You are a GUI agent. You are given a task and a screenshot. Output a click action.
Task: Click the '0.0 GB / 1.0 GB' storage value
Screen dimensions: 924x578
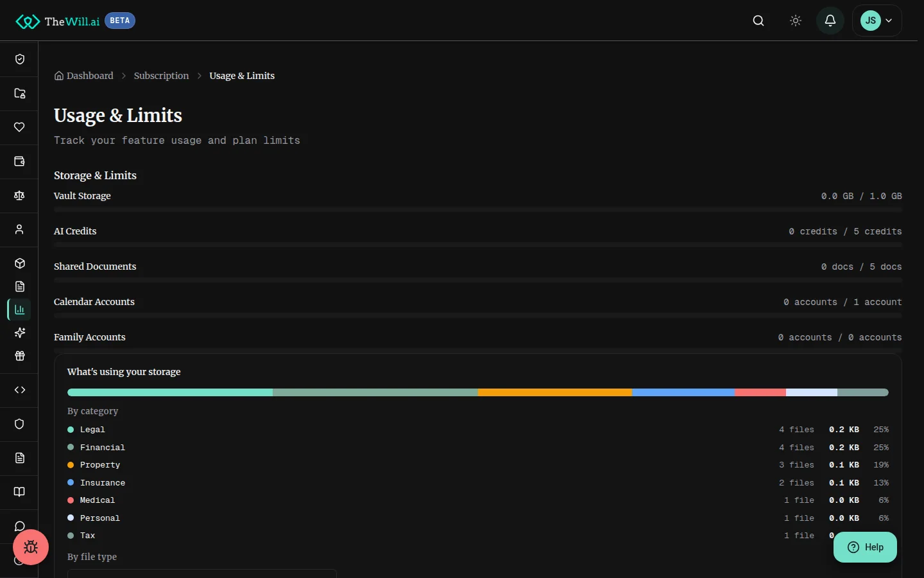862,196
